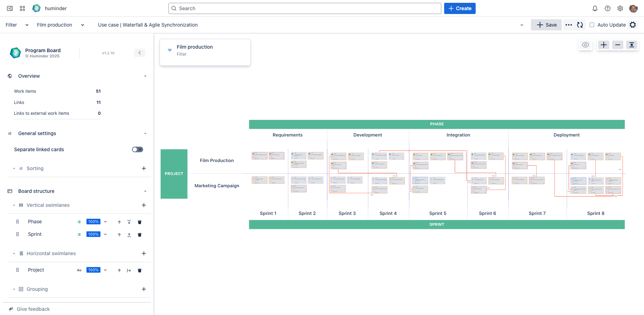Zoom out using the minus icon
The width and height of the screenshot is (644, 315).
click(x=617, y=45)
